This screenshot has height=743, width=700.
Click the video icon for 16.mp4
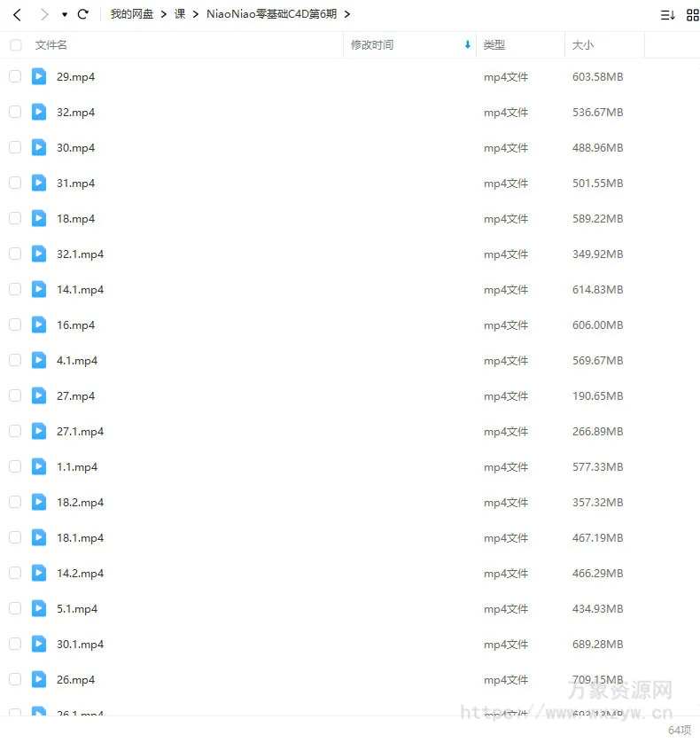[x=39, y=325]
